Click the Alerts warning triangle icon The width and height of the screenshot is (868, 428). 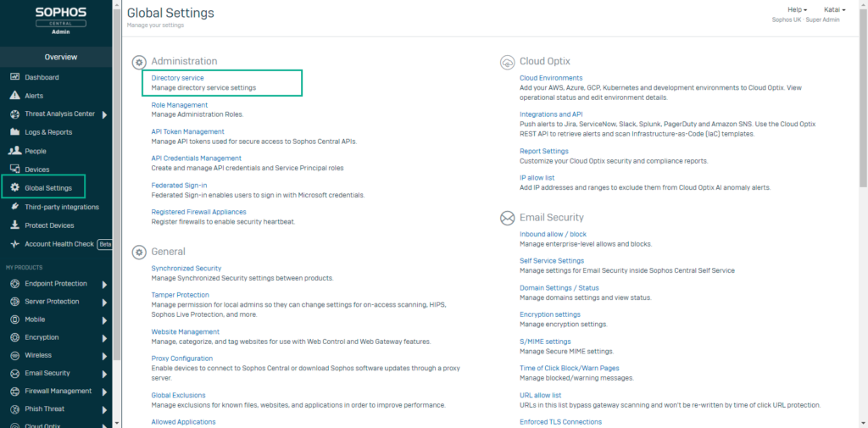point(15,96)
